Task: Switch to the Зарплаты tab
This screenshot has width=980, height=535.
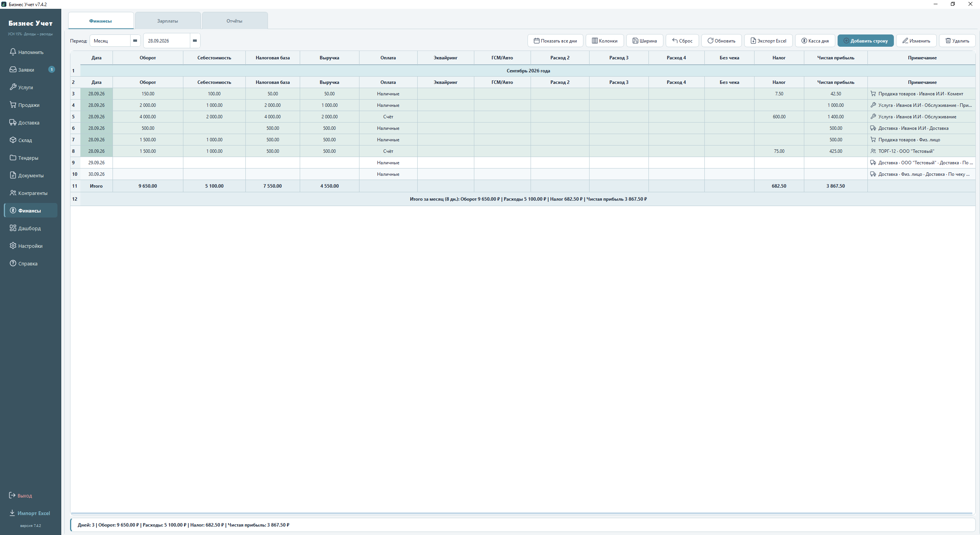Action: click(168, 21)
